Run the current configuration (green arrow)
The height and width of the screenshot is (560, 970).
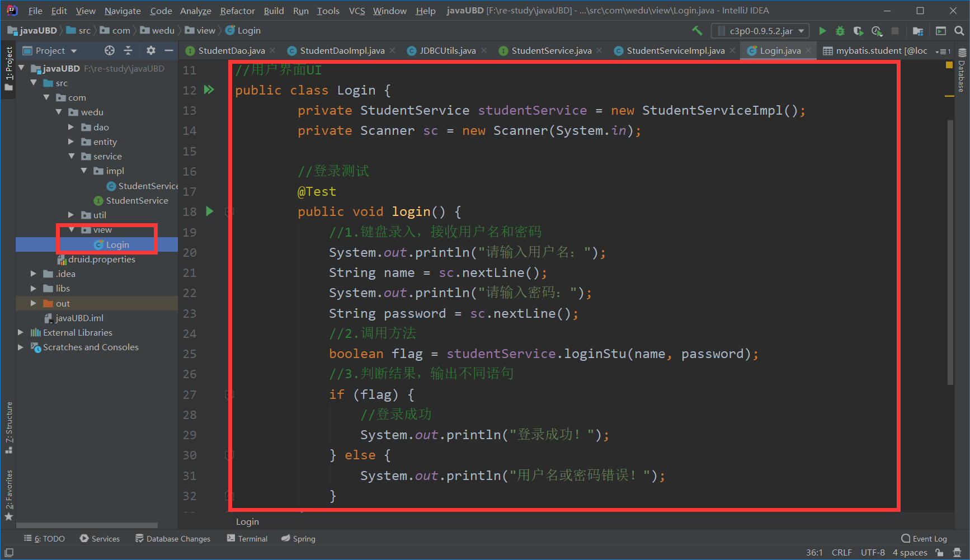(823, 31)
